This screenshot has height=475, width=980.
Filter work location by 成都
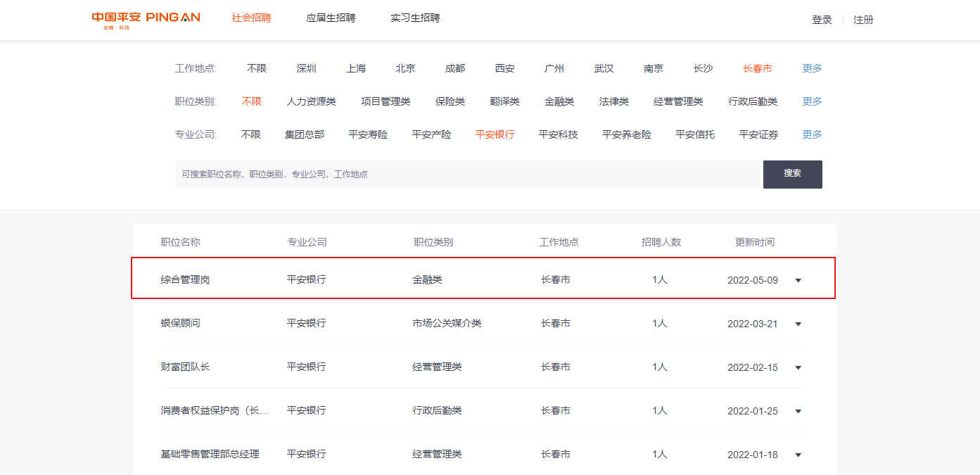point(455,68)
